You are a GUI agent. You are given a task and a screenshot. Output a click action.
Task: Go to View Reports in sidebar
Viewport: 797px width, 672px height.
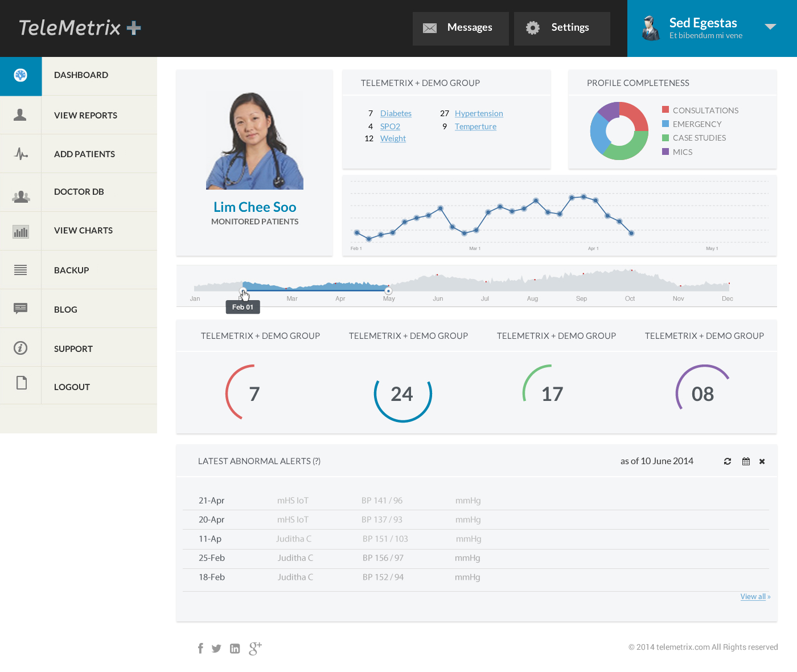pos(85,115)
